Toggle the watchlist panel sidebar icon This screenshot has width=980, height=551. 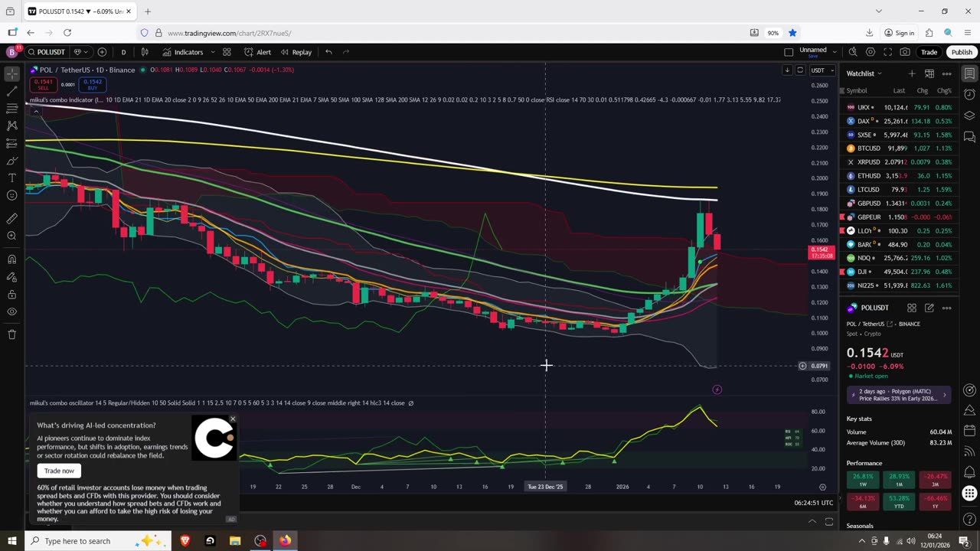click(969, 73)
